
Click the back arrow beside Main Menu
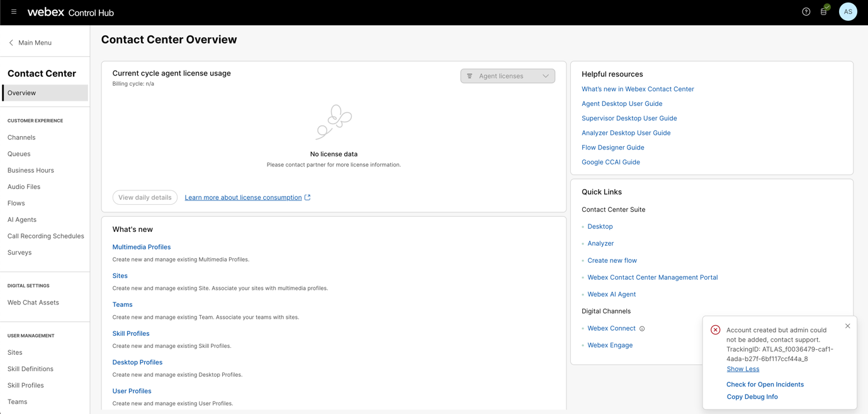(x=11, y=43)
